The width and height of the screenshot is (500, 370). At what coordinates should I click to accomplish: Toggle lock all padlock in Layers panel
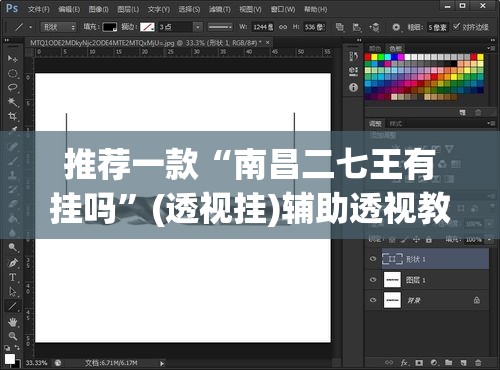(429, 239)
